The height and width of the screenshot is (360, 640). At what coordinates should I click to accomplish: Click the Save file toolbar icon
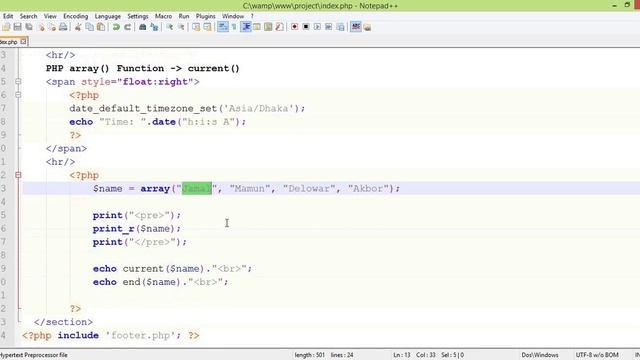click(18, 27)
